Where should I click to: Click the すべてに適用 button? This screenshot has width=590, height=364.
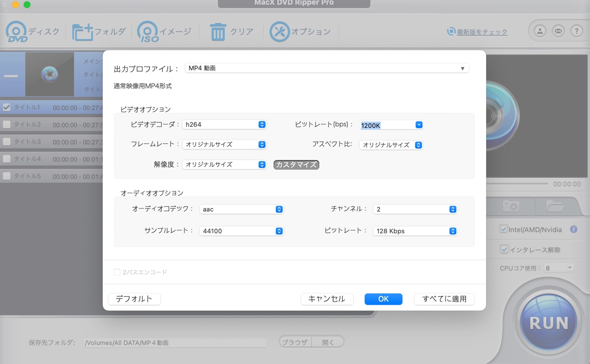tap(444, 299)
